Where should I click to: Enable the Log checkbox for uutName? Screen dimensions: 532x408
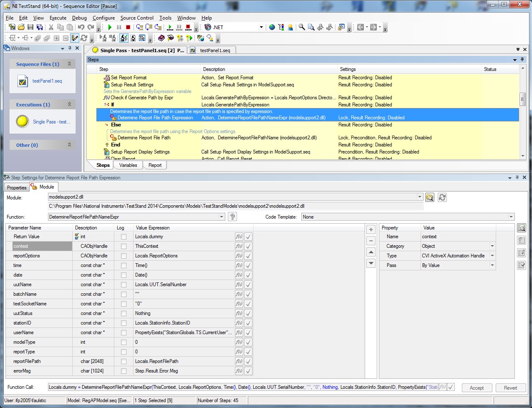124,285
